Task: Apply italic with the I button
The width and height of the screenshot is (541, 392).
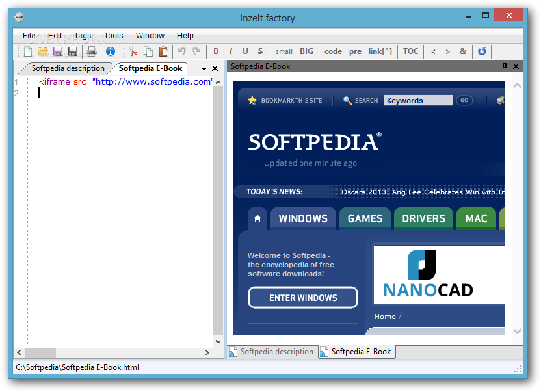Action: click(230, 51)
